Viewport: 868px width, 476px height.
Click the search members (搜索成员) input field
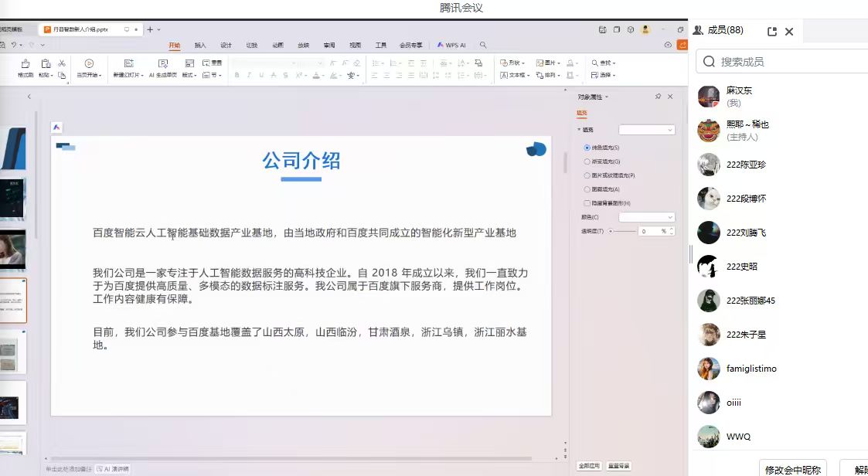point(788,61)
